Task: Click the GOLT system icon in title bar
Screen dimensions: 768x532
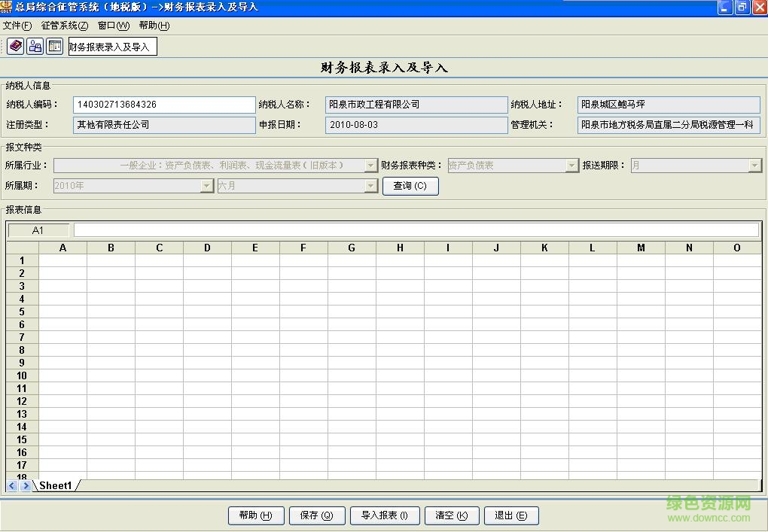Action: [8, 8]
